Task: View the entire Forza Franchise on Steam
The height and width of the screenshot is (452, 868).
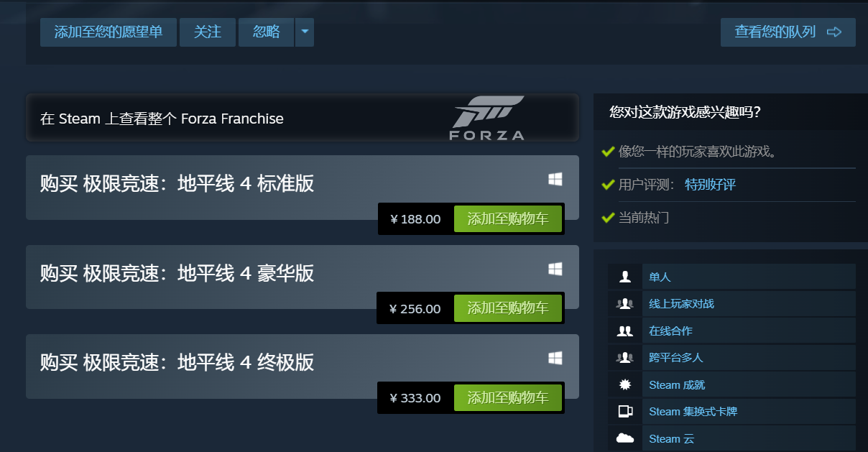Action: pyautogui.click(x=162, y=119)
